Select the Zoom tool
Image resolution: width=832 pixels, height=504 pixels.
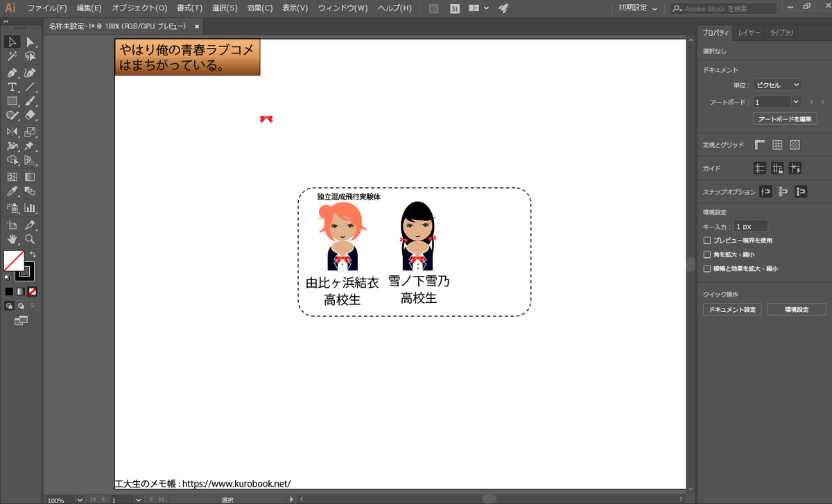[30, 239]
